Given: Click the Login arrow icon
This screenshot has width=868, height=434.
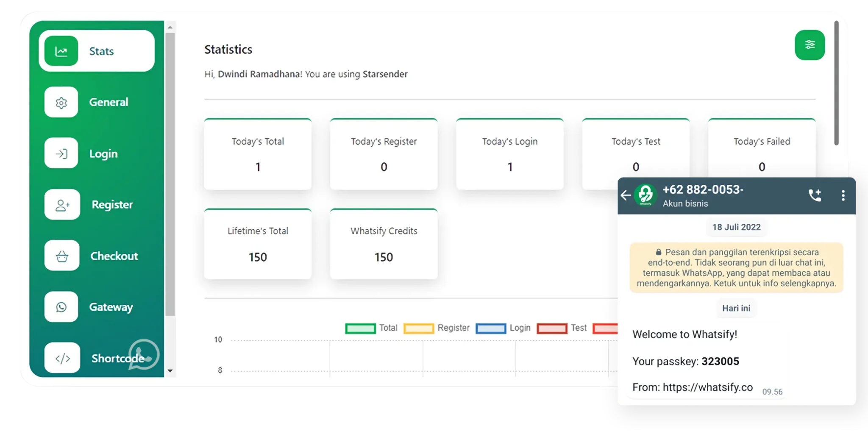Looking at the screenshot, I should coord(61,153).
